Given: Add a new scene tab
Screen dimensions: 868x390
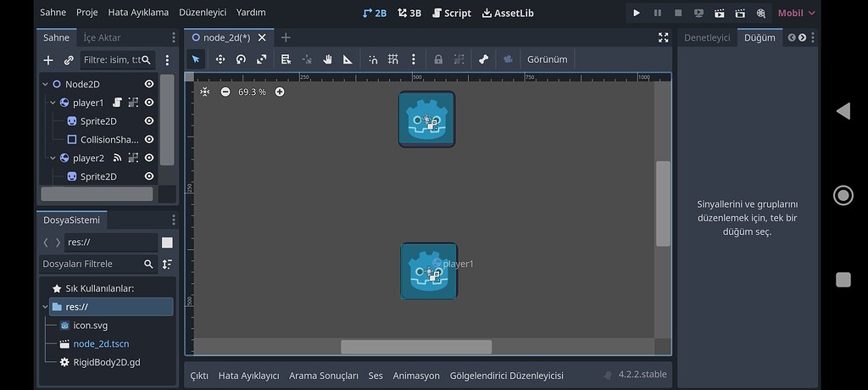Looking at the screenshot, I should coord(286,37).
